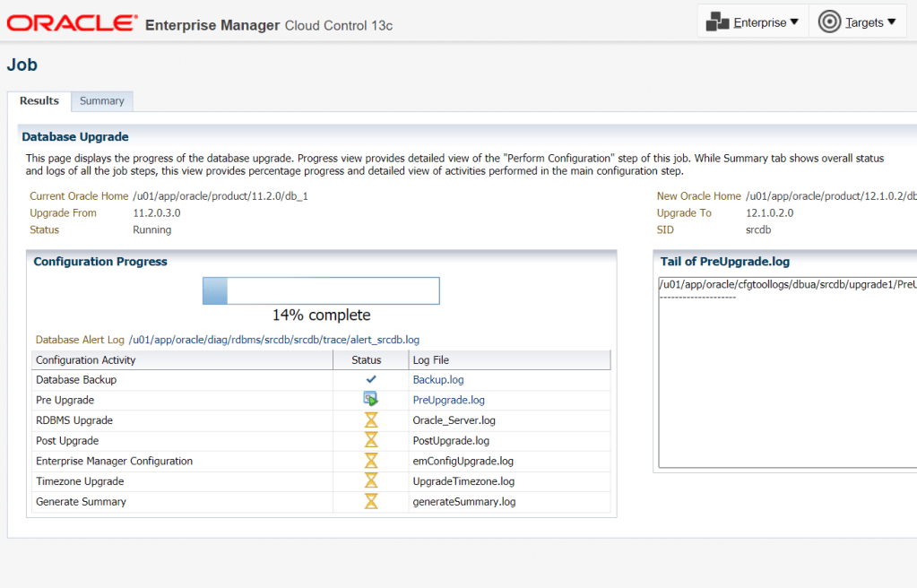Open the Enterprise dropdown menu
Screen dimensions: 917x588
[x=752, y=22]
